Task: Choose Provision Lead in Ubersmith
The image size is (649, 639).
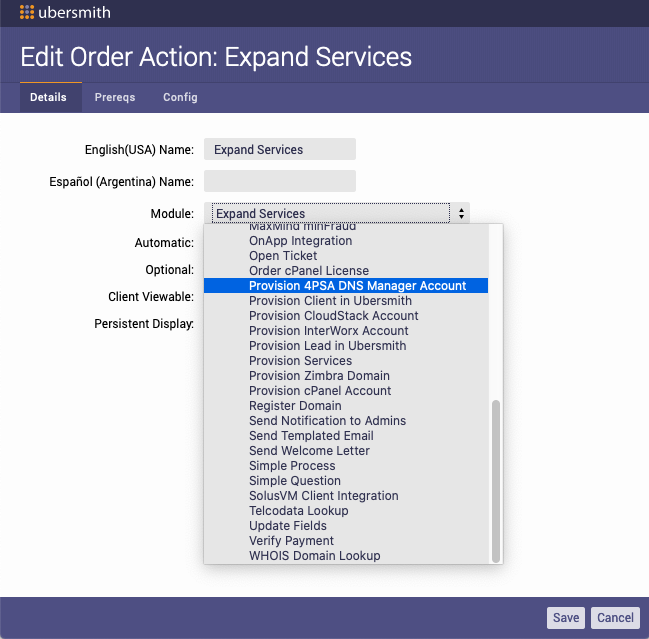Action: coord(346,346)
